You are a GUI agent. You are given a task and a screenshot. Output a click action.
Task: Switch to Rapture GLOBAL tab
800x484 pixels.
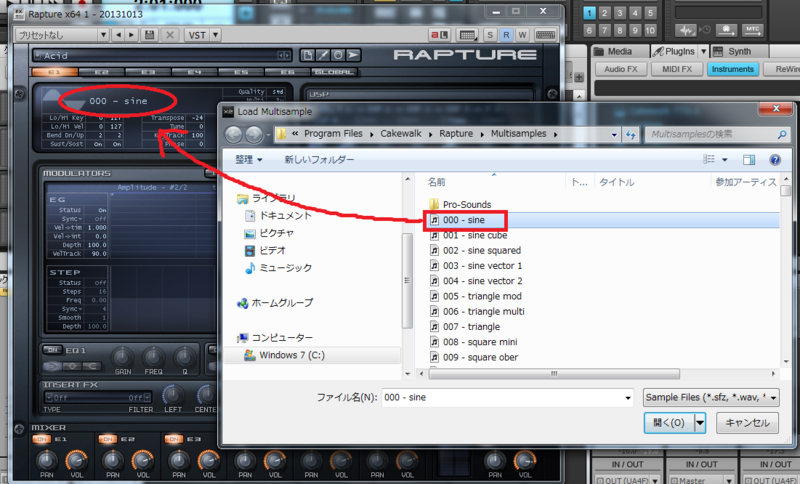click(334, 72)
